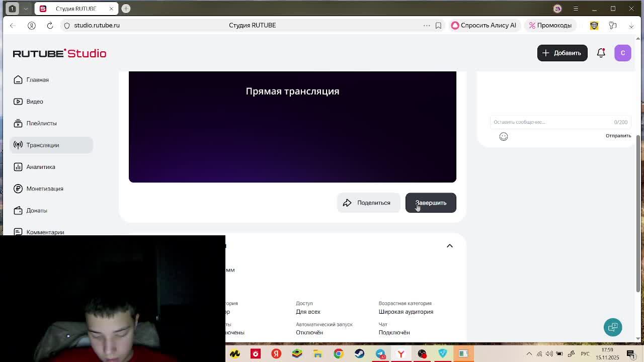Open the Видео section
This screenshot has height=362, width=644.
click(51, 102)
